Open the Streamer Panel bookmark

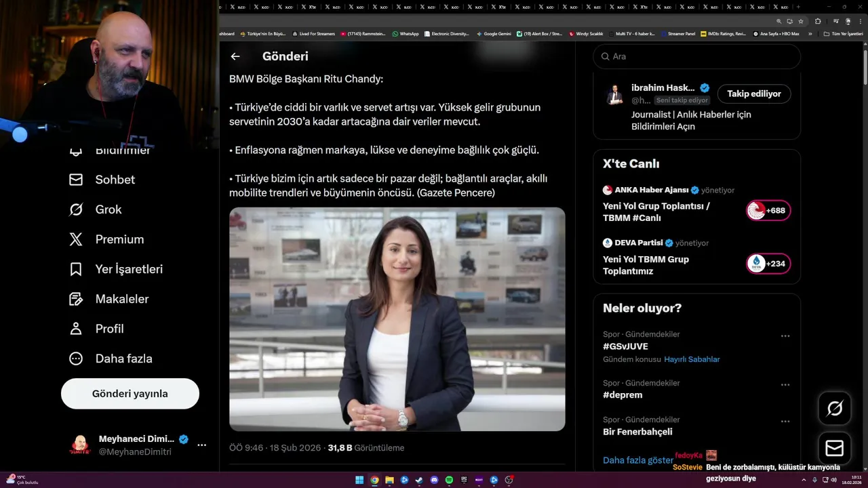(x=677, y=33)
